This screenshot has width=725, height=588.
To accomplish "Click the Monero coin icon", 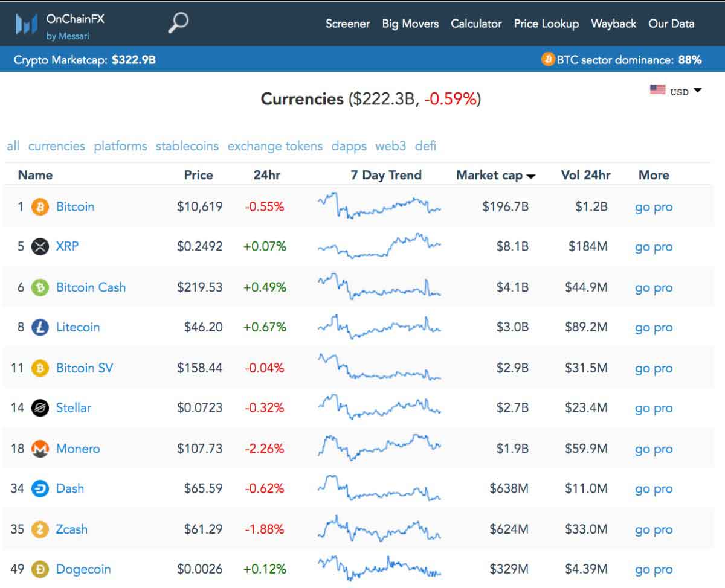I will tap(40, 449).
